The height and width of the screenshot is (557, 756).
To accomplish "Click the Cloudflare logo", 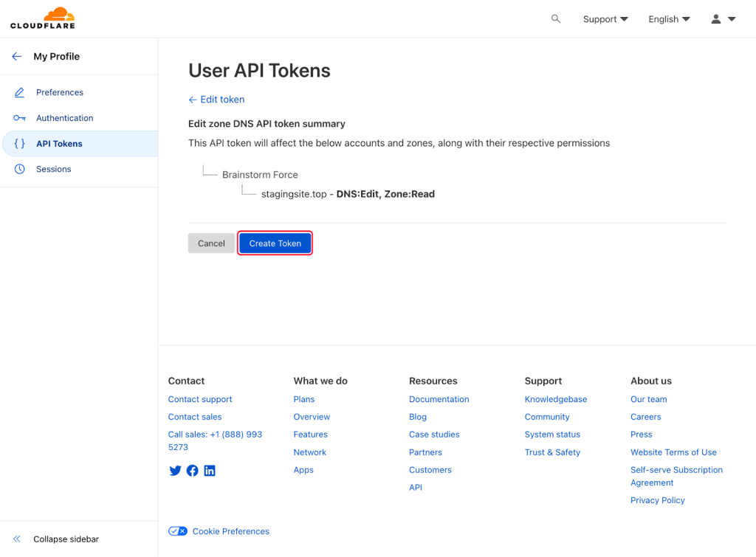I will point(43,18).
